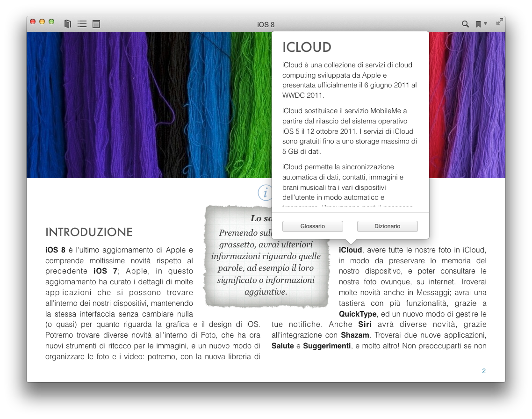
Task: Click the bold word Salute
Action: pyautogui.click(x=283, y=346)
